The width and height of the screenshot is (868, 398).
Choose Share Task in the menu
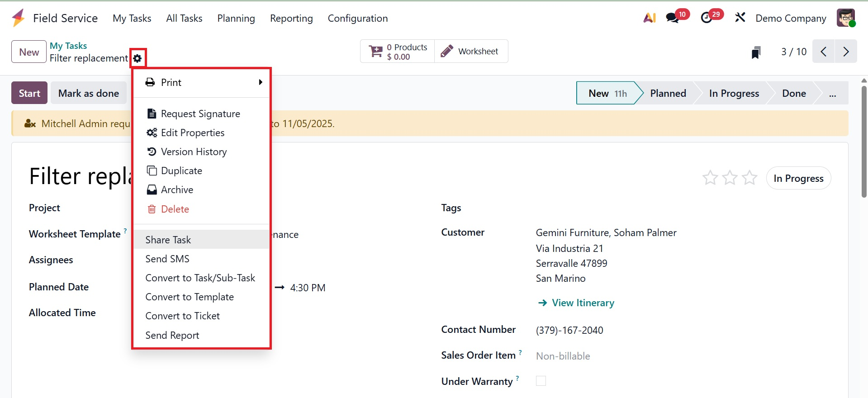tap(168, 240)
